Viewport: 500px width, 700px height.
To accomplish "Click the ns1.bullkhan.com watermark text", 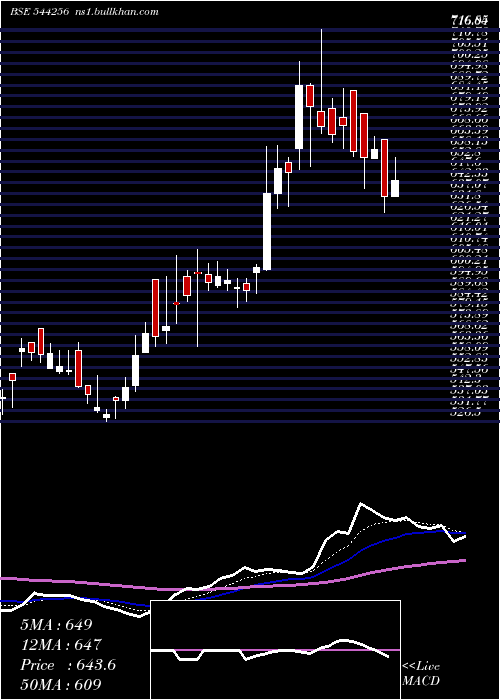I will 115,12.
